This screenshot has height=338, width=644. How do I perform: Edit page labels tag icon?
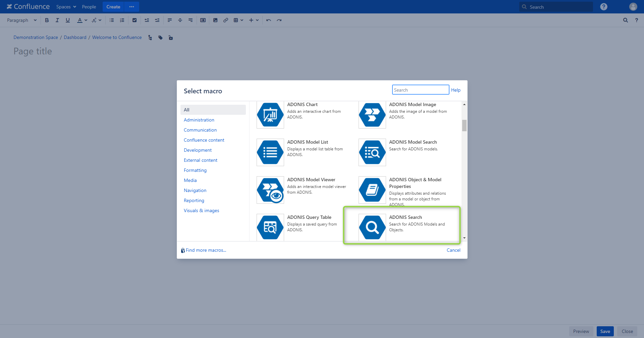point(161,38)
